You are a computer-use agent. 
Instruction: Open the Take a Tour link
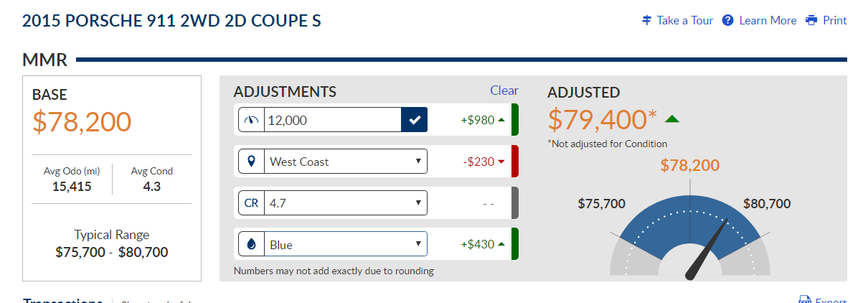684,20
